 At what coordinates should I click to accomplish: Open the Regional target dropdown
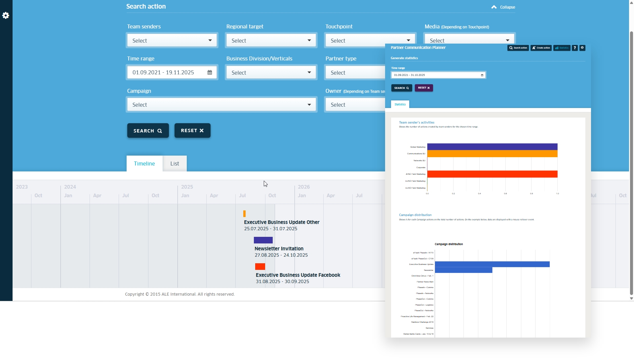point(271,41)
